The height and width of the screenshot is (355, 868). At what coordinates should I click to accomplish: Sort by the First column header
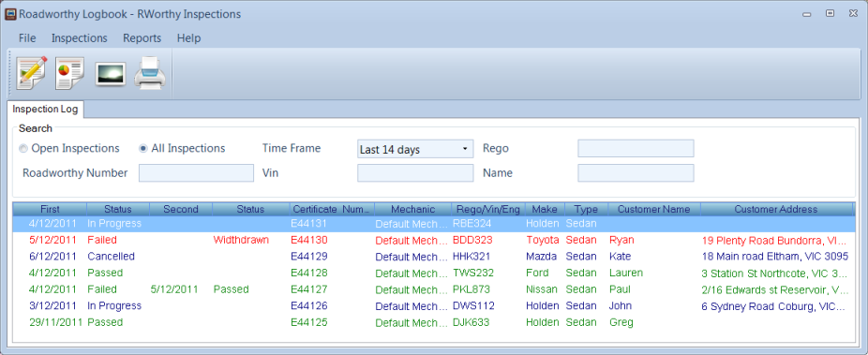coord(50,210)
